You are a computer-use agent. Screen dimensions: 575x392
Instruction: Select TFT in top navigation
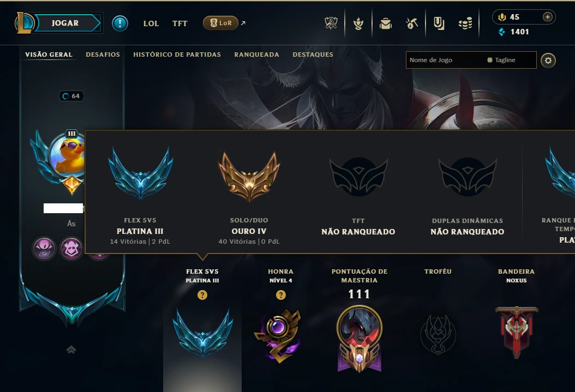click(179, 23)
